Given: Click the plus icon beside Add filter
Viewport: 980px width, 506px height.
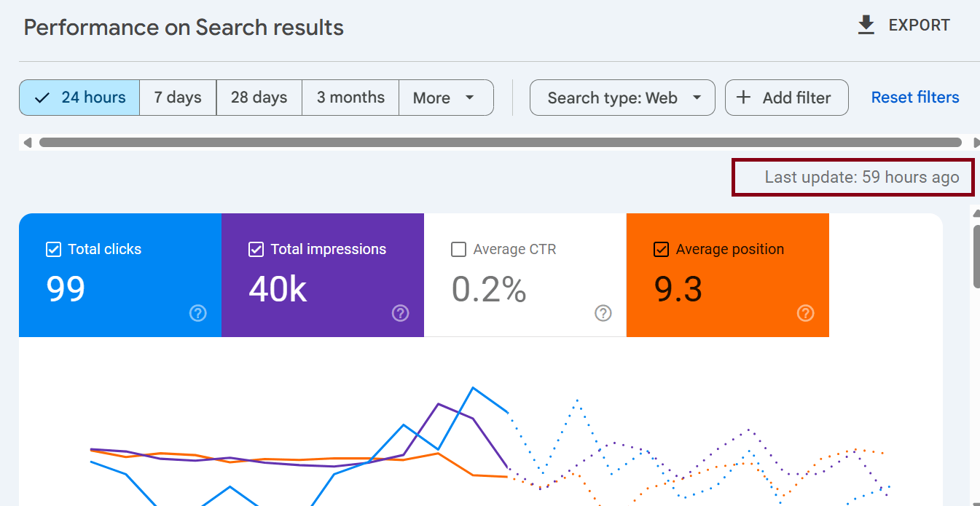Looking at the screenshot, I should tap(742, 97).
